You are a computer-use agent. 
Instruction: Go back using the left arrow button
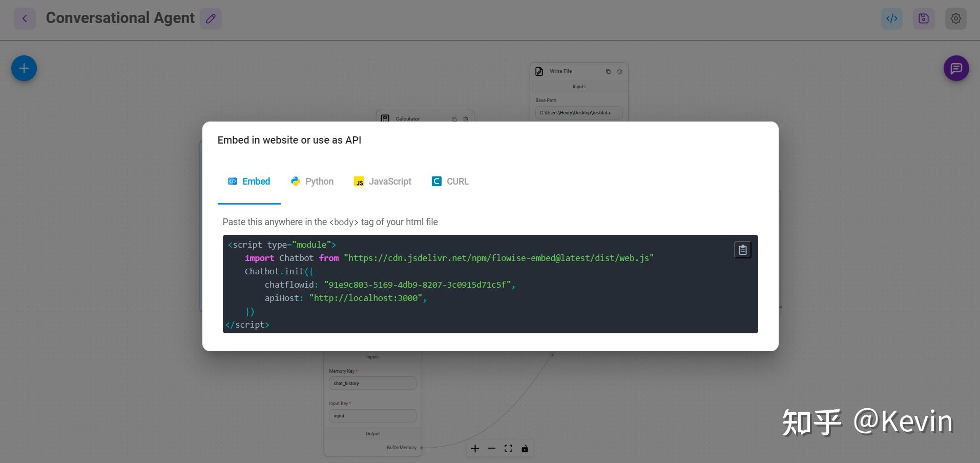coord(25,18)
